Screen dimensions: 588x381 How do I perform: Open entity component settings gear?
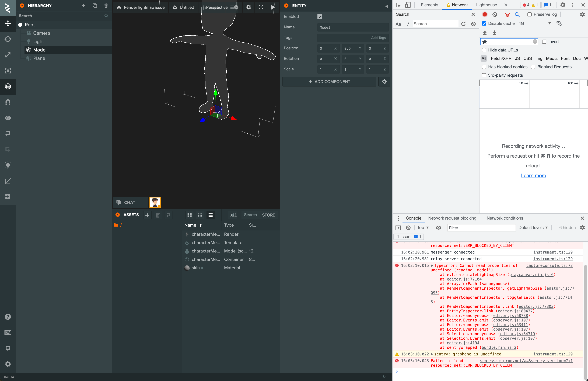384,82
